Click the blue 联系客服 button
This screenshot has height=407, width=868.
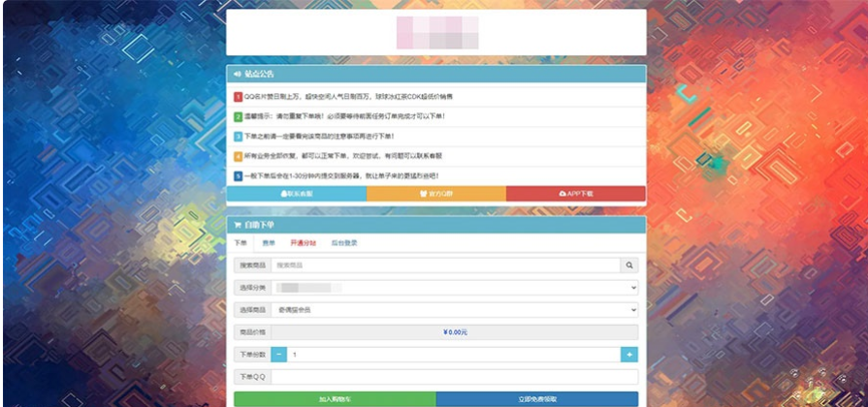click(297, 194)
